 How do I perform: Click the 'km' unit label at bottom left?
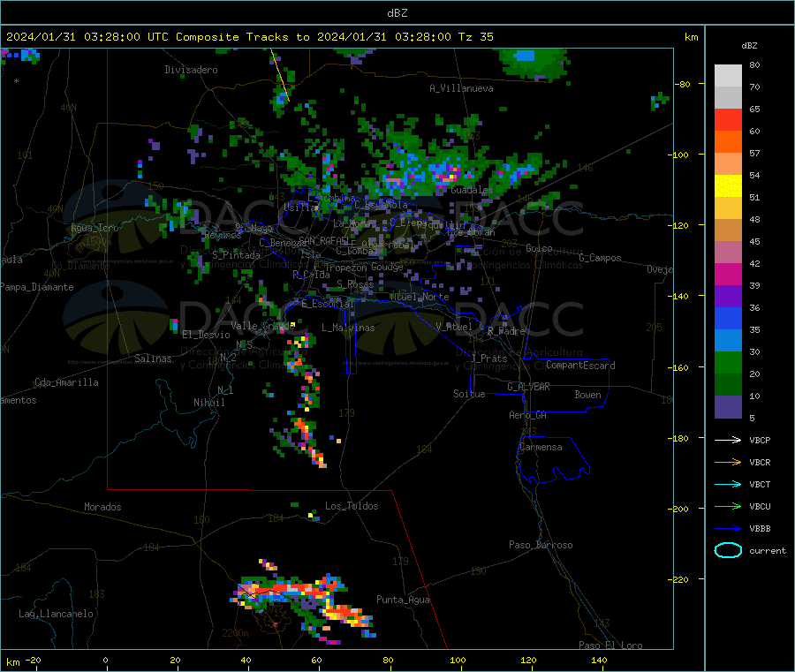point(12,662)
